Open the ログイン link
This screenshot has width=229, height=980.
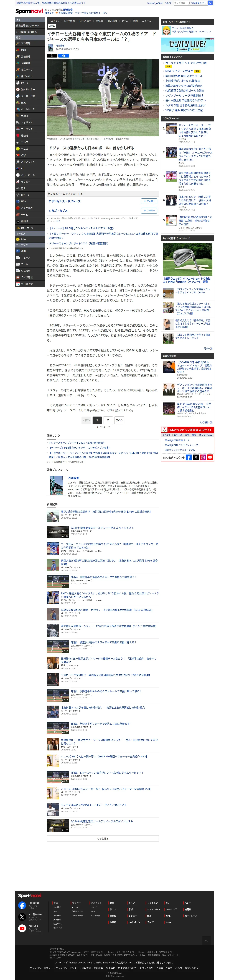coord(49,13)
